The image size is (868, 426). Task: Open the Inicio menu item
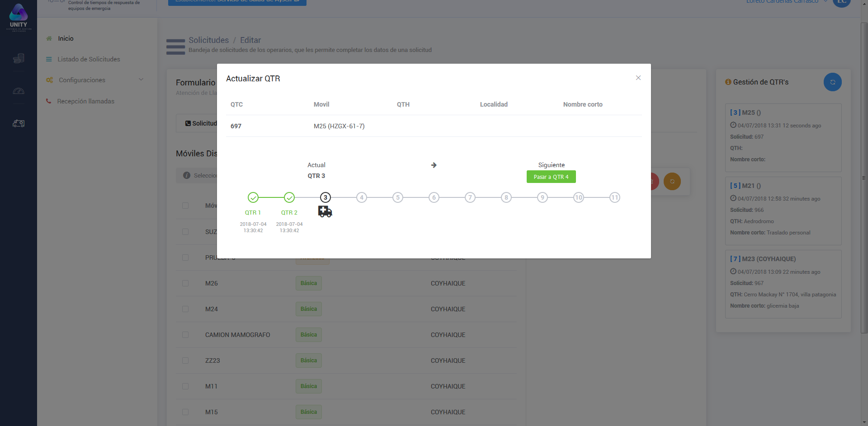(66, 38)
